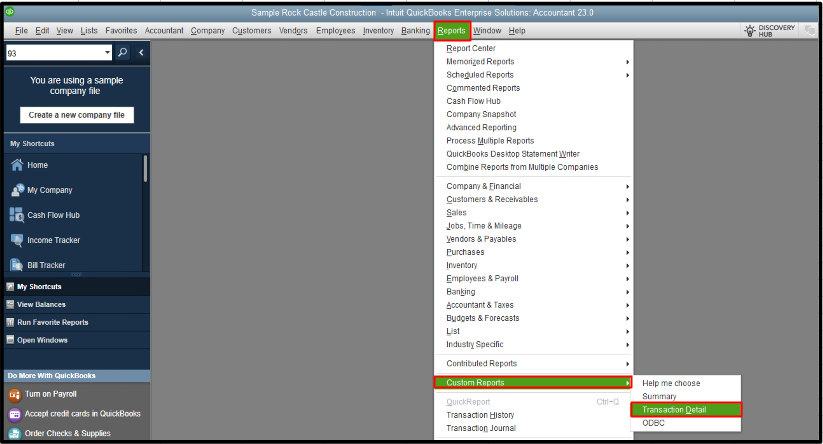Viewport: 823px width, 444px height.
Task: Open the search field dropdown arrow
Action: [107, 52]
